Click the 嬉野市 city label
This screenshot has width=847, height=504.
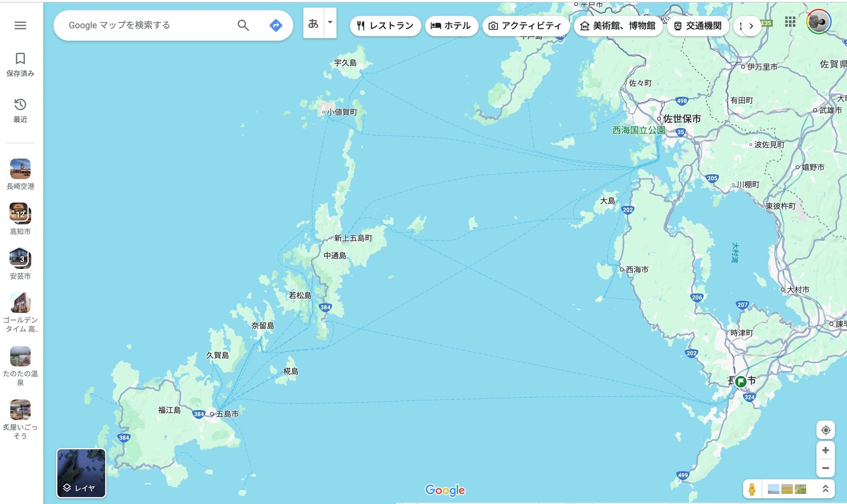pyautogui.click(x=813, y=167)
